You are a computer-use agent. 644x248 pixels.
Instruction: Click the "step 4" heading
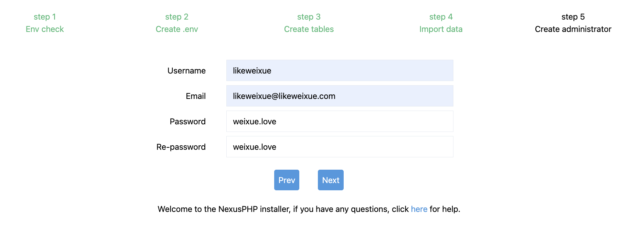tap(441, 17)
